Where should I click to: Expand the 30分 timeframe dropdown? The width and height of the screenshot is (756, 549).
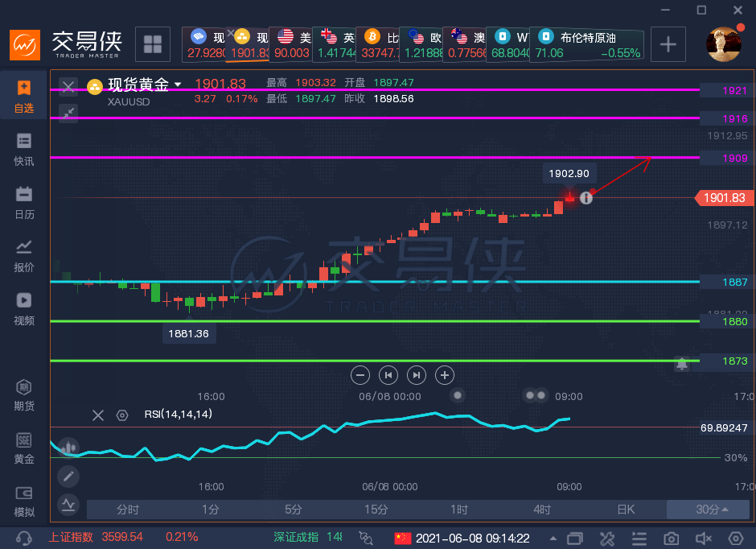[708, 510]
